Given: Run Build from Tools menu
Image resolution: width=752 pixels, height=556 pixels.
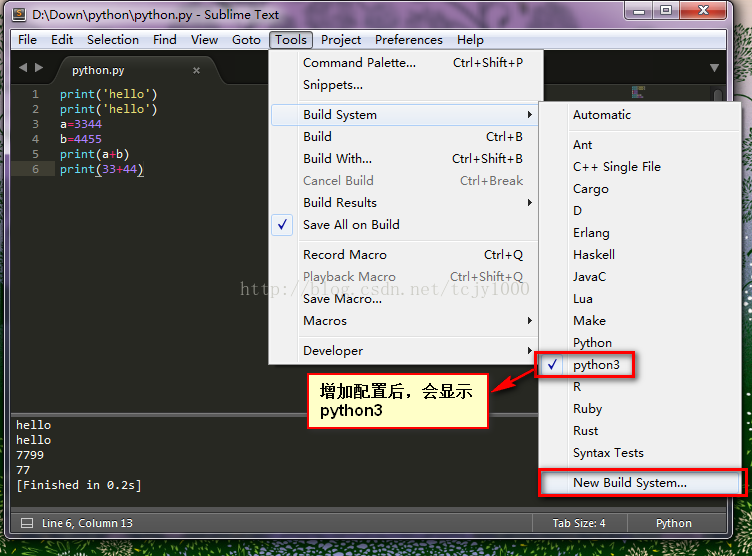Looking at the screenshot, I should pyautogui.click(x=405, y=137).
